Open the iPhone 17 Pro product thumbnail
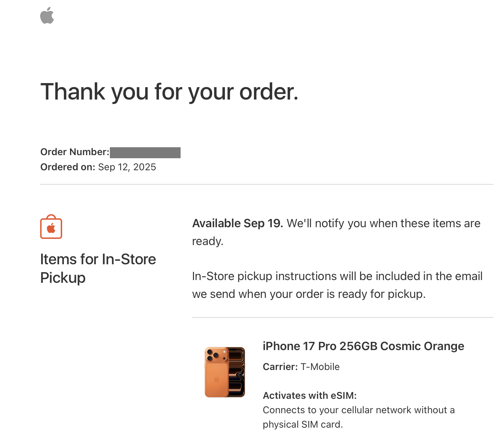Image resolution: width=504 pixels, height=440 pixels. (225, 372)
